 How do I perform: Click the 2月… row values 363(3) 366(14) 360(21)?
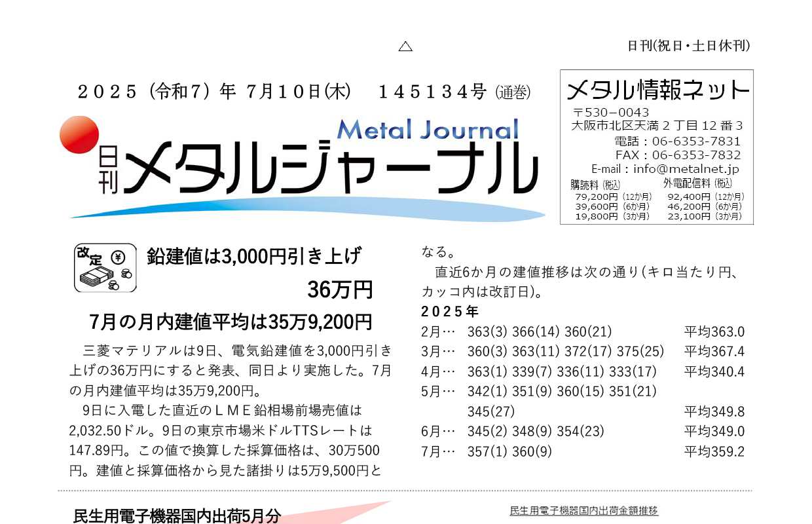540,332
